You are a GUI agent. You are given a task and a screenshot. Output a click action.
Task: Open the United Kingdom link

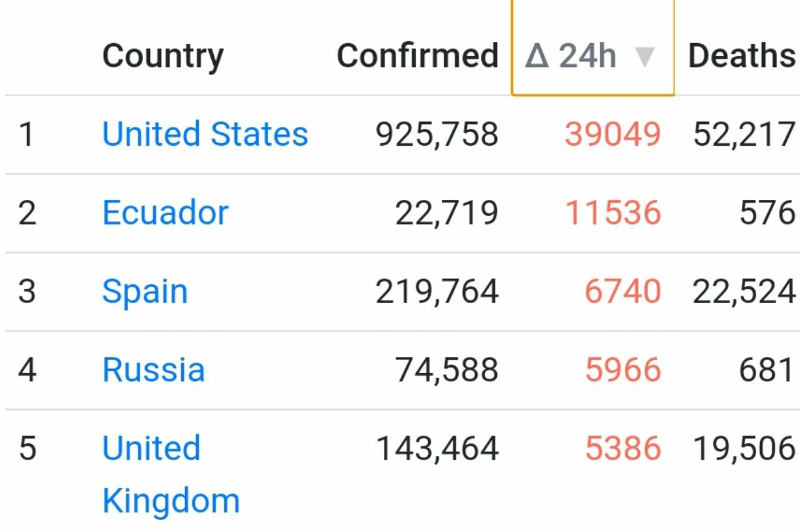[170, 474]
